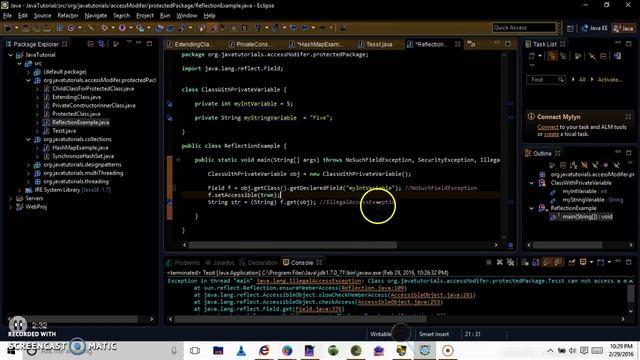Collapse the src folder node
The width and height of the screenshot is (640, 360).
[x=19, y=63]
